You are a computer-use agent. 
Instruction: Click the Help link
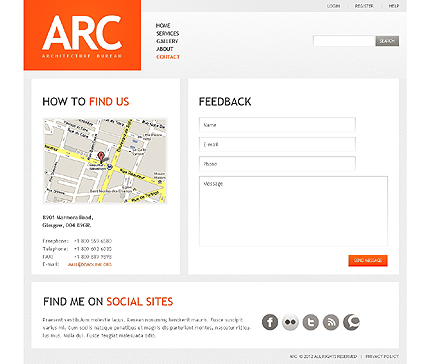(394, 6)
